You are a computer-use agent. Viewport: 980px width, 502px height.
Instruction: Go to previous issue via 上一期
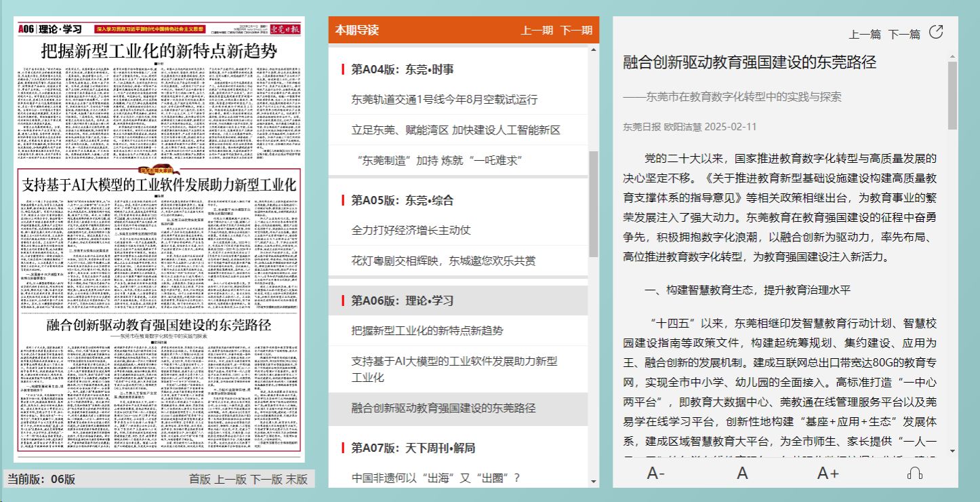pos(537,31)
